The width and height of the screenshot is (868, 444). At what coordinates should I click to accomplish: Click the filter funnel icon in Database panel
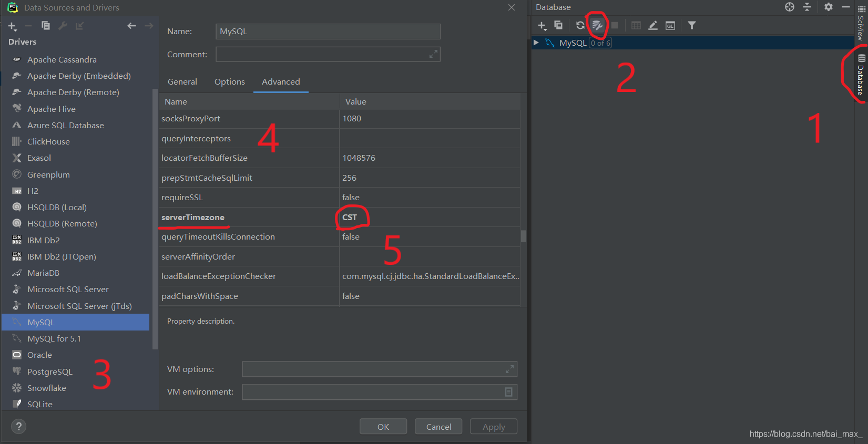point(692,25)
